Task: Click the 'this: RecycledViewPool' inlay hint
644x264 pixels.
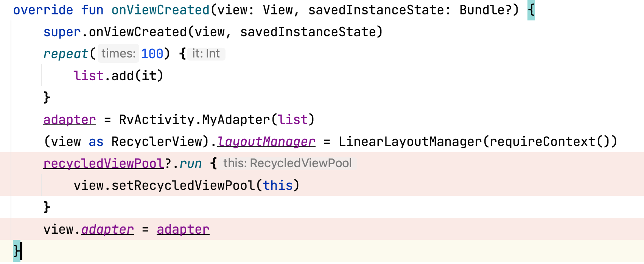Action: click(x=287, y=163)
